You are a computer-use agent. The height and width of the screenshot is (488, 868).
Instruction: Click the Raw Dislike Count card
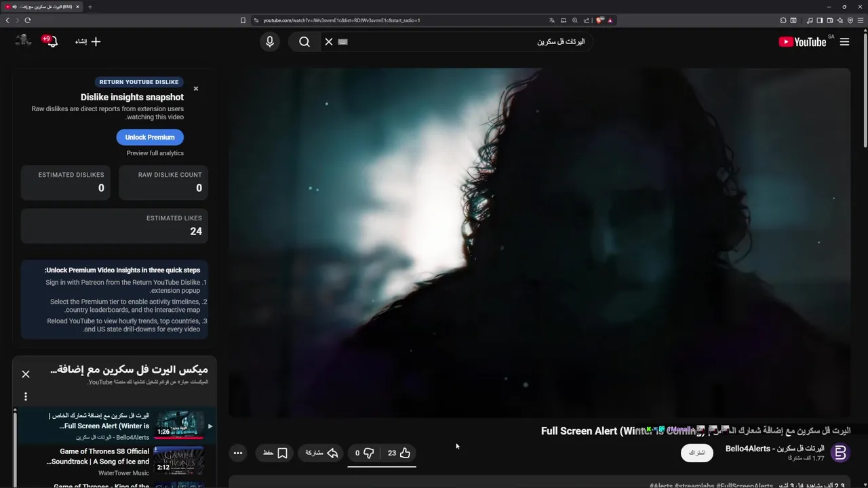(163, 183)
